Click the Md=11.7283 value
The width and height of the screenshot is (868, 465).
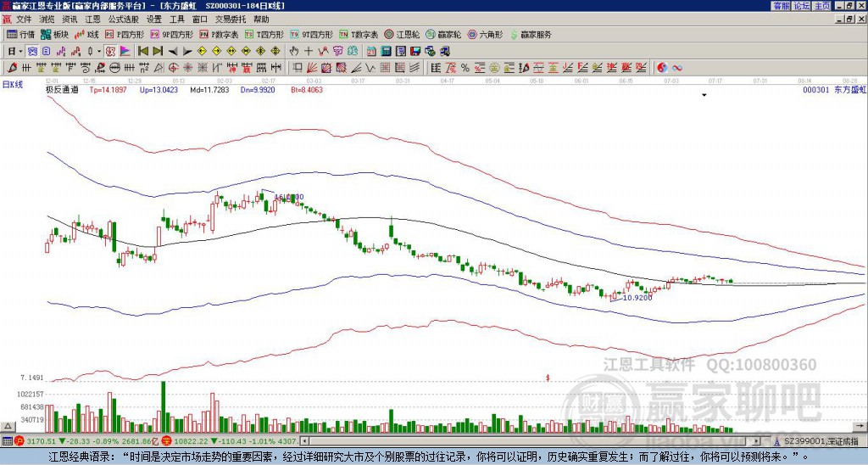[x=209, y=89]
